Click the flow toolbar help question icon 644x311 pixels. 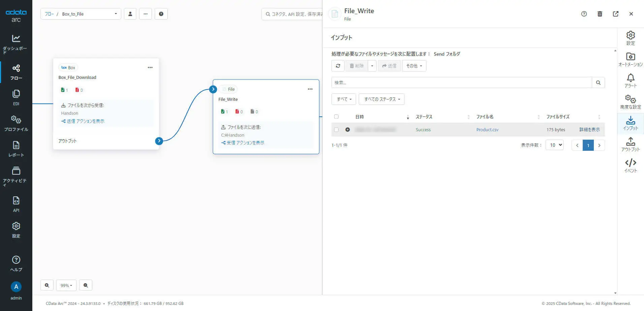(161, 14)
